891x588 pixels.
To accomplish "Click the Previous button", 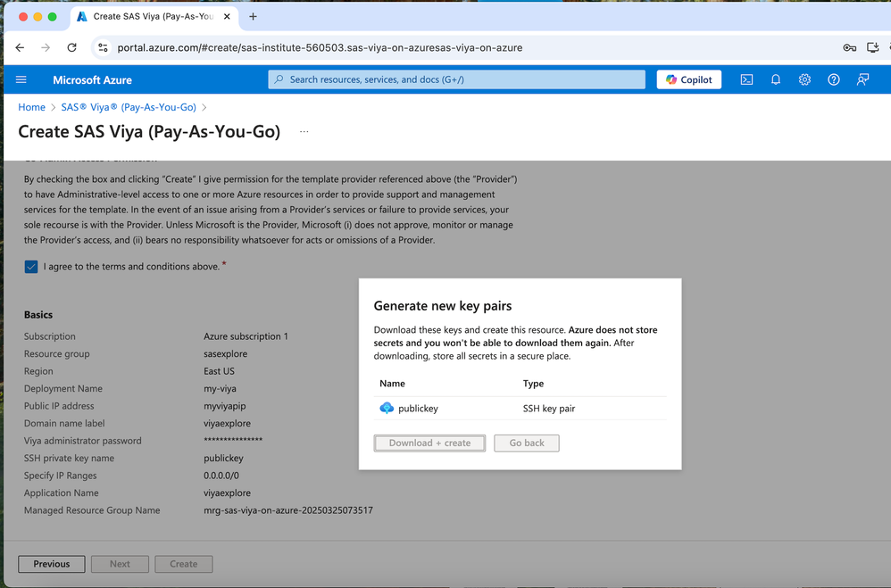I will coord(52,564).
